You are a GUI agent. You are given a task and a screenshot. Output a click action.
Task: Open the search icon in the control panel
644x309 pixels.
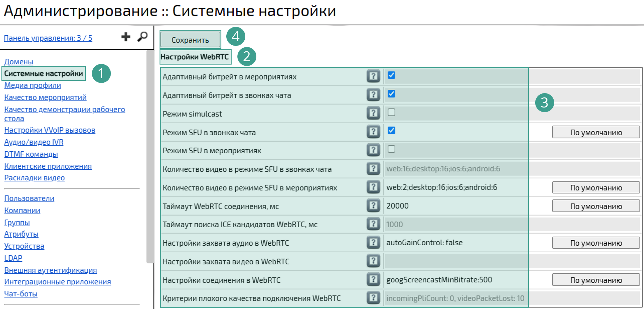pyautogui.click(x=142, y=37)
